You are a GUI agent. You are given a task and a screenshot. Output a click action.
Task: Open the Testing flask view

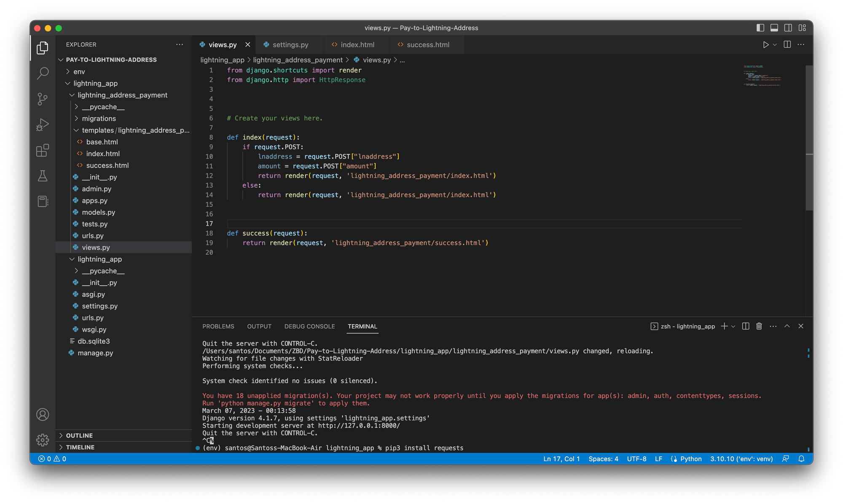[x=43, y=176]
